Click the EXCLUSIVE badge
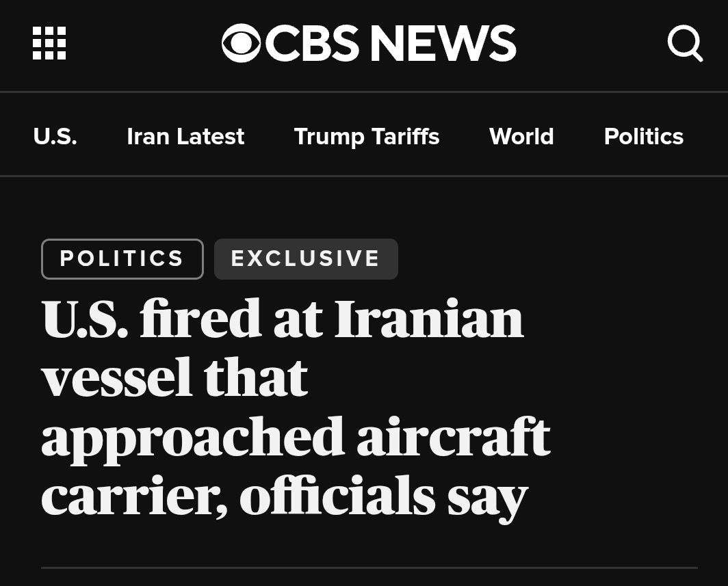Image resolution: width=728 pixels, height=586 pixels. (306, 259)
